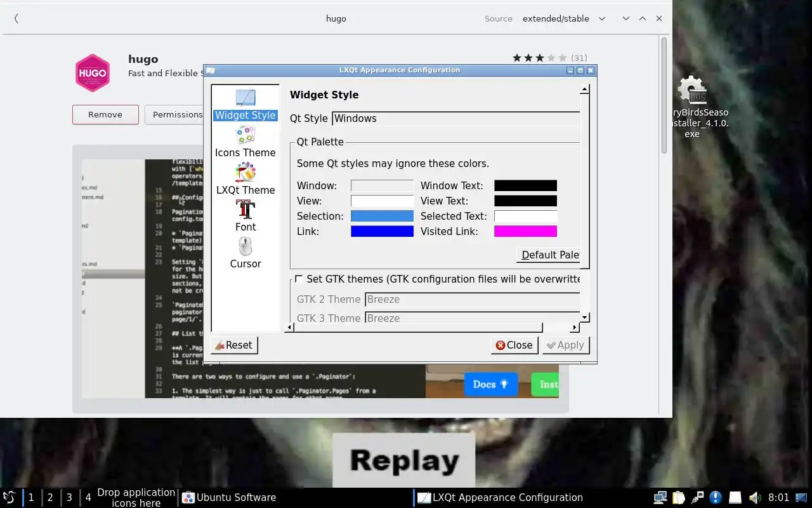The height and width of the screenshot is (508, 812).
Task: Open the LXQt main menu
Action: 10,497
